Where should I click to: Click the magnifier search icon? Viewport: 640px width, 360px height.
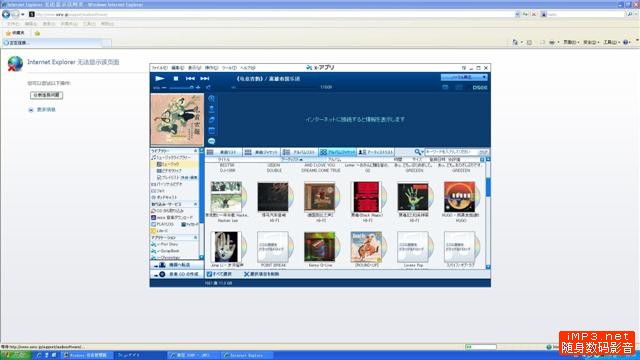tap(417, 152)
